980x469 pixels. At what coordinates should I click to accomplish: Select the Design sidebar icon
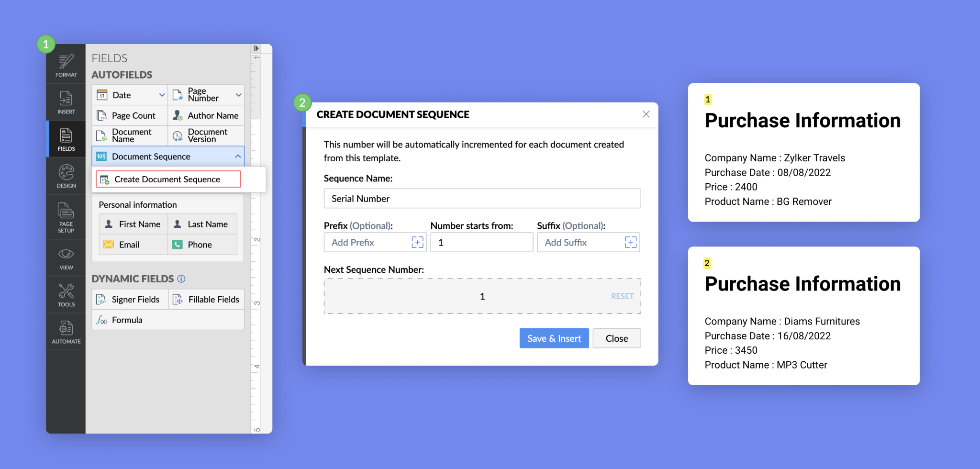pos(66,176)
